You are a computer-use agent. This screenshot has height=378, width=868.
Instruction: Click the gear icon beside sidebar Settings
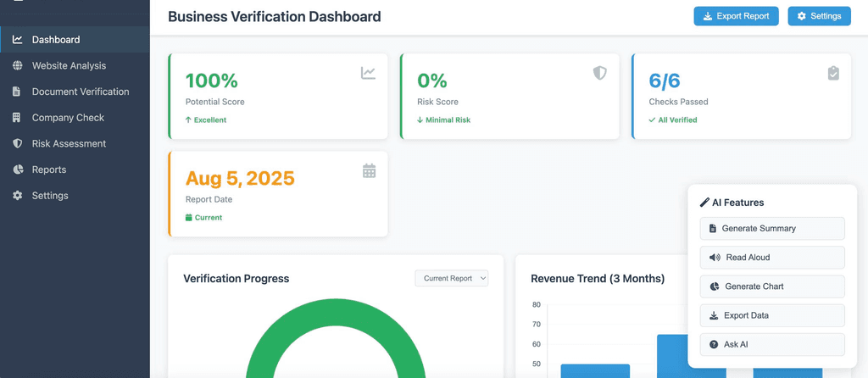point(18,196)
